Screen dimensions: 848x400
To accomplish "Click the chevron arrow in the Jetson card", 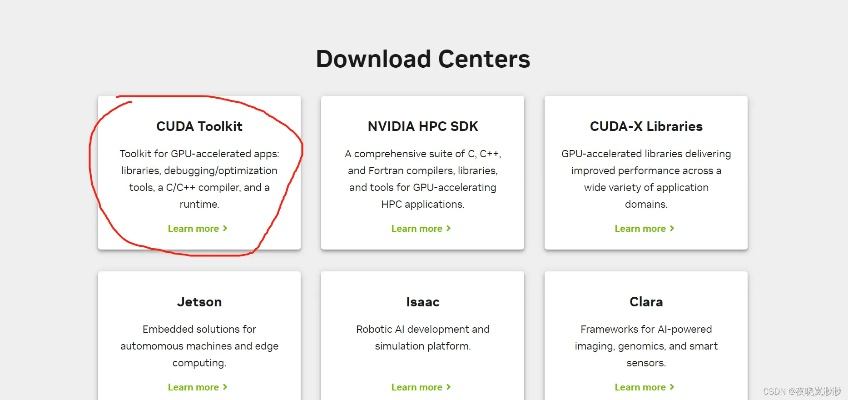I will 225,387.
